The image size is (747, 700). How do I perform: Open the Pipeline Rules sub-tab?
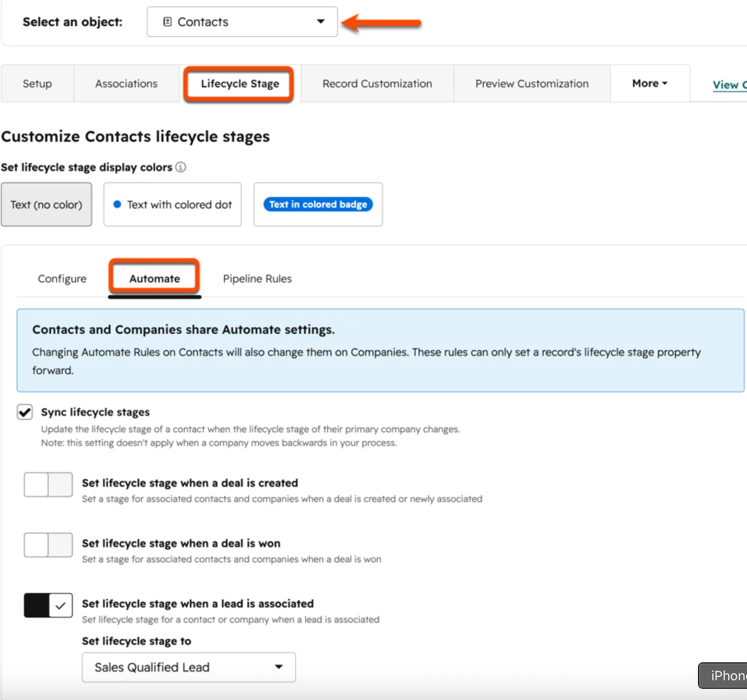coord(257,278)
